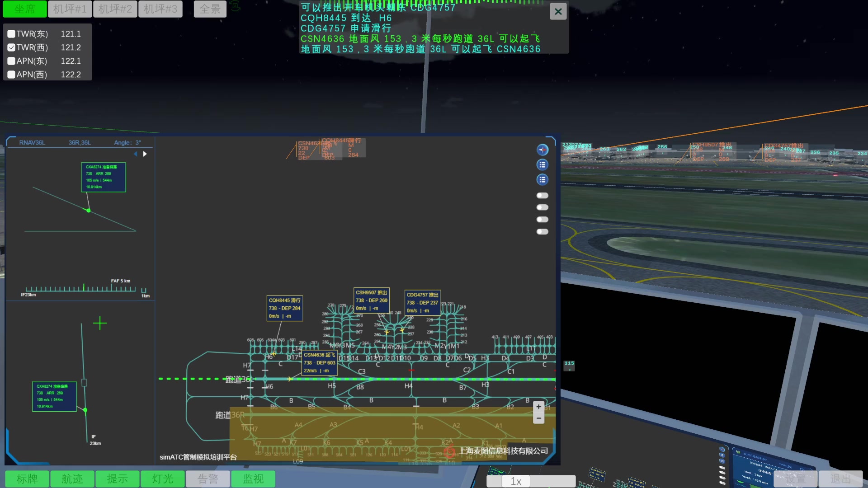Click the 监视 monitoring button

tap(253, 479)
